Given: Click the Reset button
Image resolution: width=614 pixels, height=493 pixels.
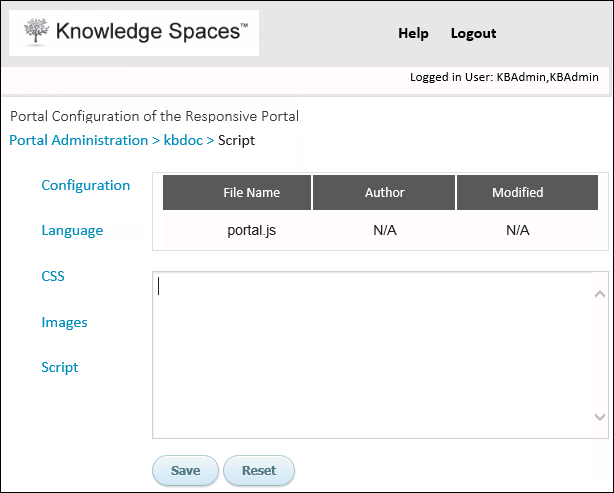Looking at the screenshot, I should point(259,470).
